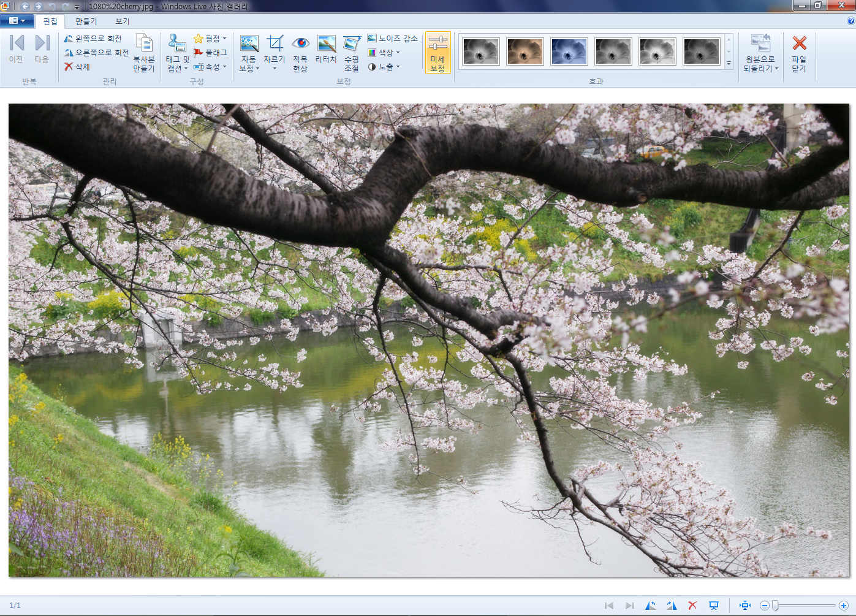The image size is (856, 616).
Task: Open the blue application menu button
Action: tap(17, 21)
